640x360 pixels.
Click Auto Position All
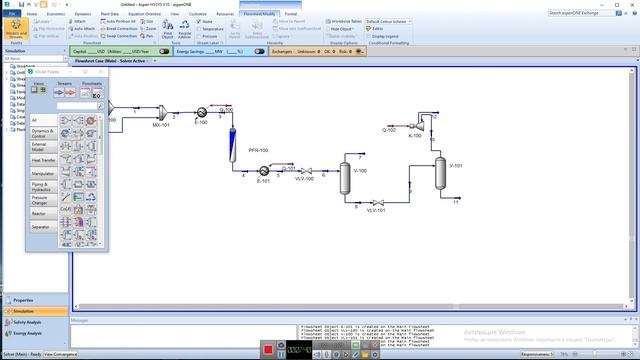point(118,21)
